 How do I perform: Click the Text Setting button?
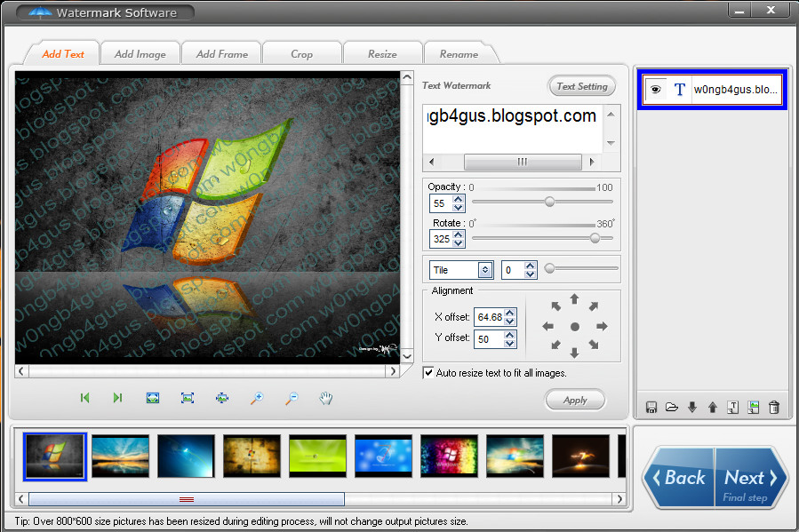pos(582,86)
